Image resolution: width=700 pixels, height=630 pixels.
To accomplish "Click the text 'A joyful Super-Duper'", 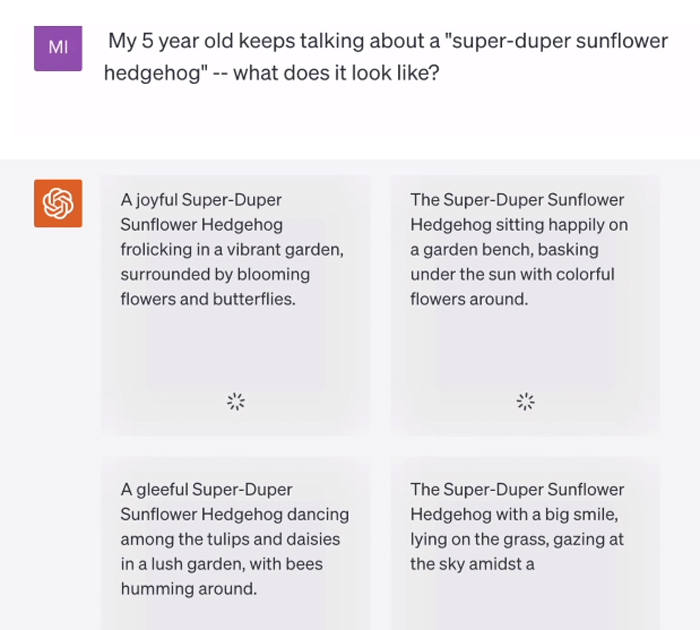I will 201,200.
